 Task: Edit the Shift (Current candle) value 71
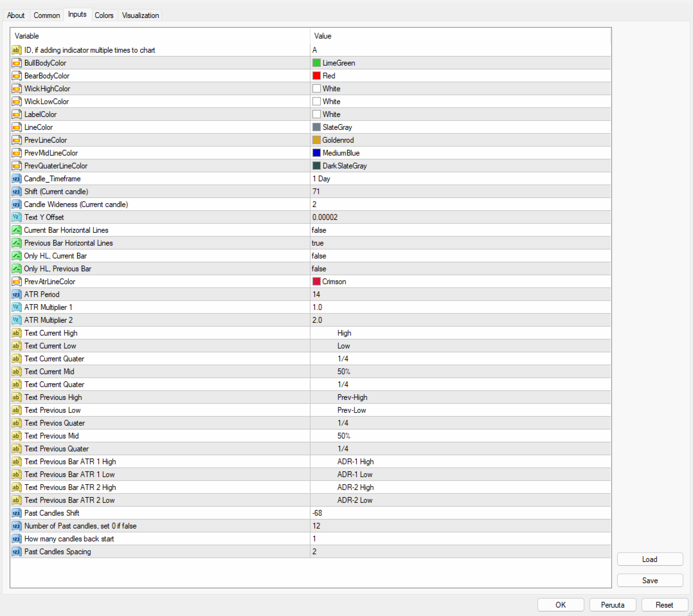pyautogui.click(x=460, y=192)
